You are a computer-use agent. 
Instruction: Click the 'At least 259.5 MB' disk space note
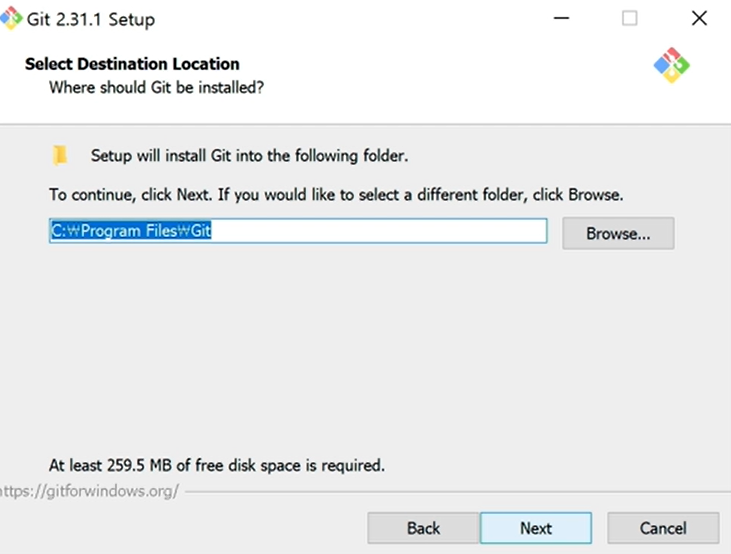(217, 465)
